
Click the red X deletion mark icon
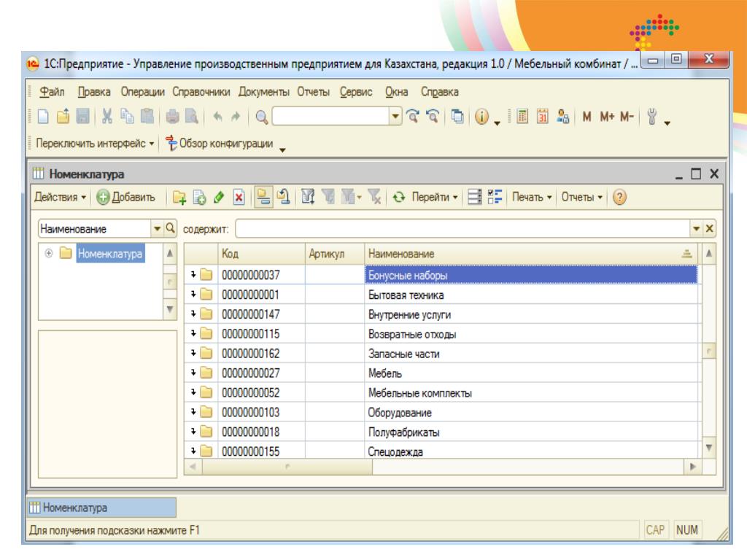coord(239,197)
